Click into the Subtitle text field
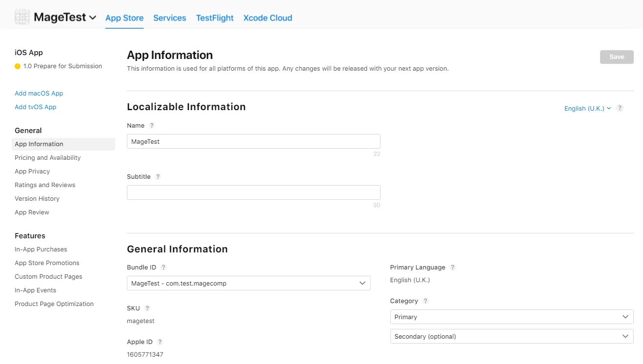The image size is (643, 364). pyautogui.click(x=253, y=192)
